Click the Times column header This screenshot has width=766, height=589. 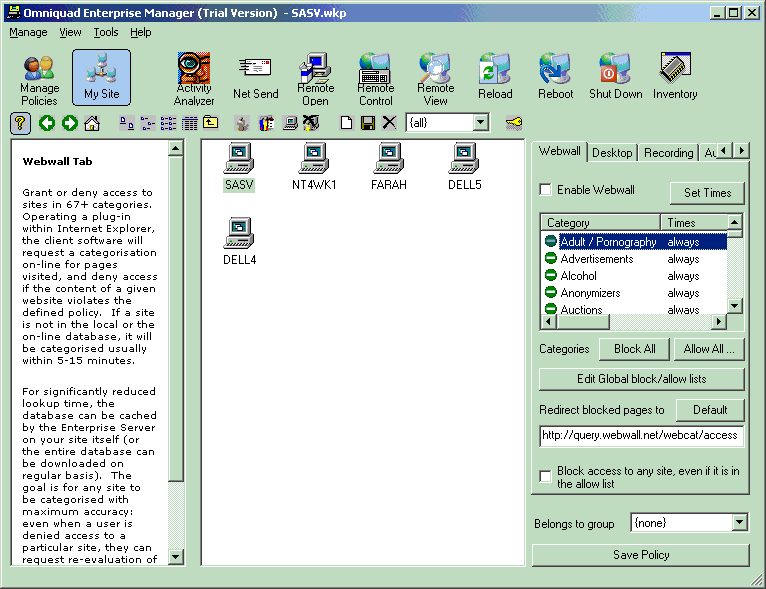pyautogui.click(x=694, y=223)
